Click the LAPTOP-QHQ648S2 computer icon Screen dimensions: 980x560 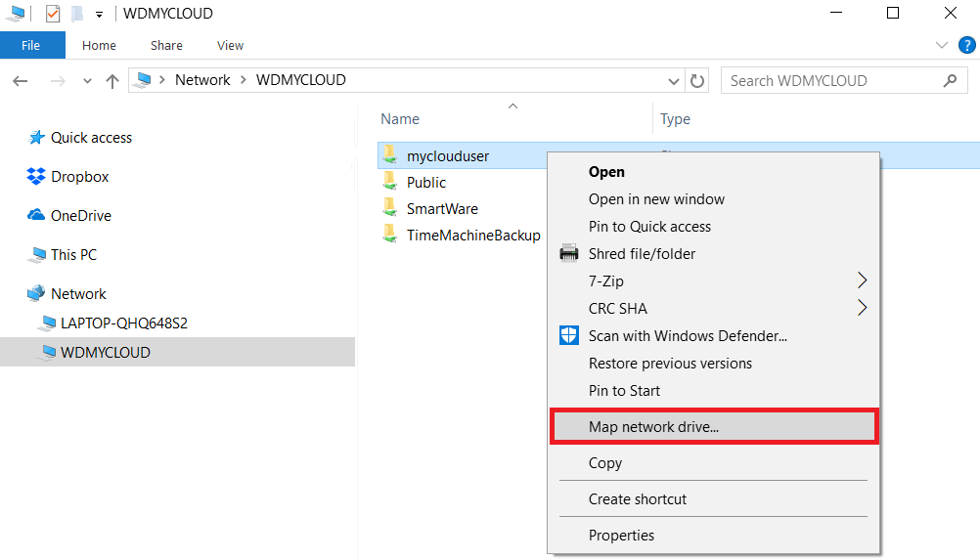(x=47, y=323)
